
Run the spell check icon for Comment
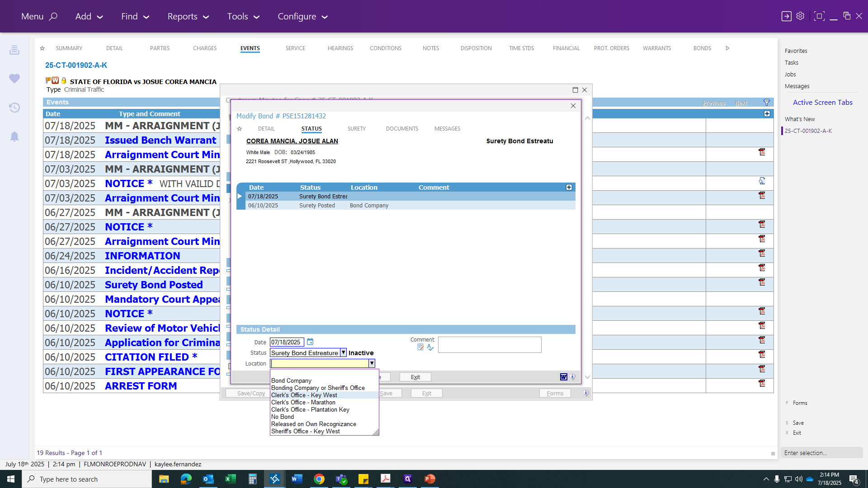(430, 347)
